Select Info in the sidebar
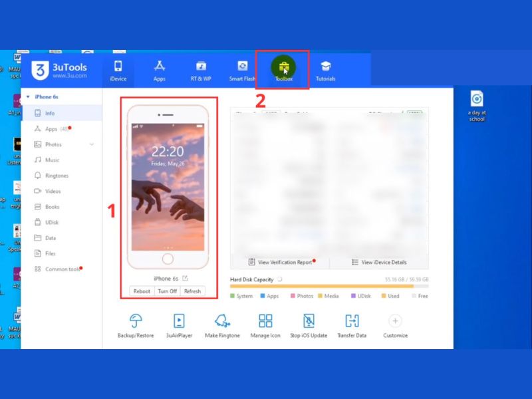Screen dimensions: 532x399 tap(62, 113)
